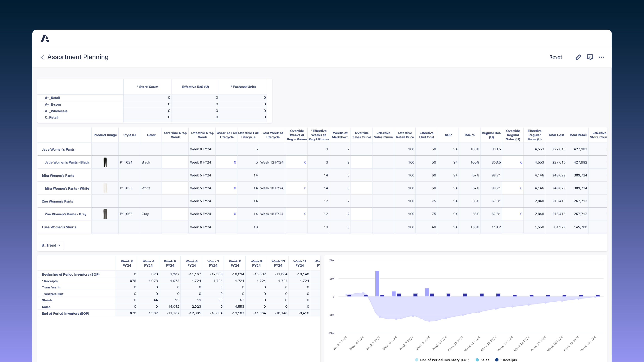Select the A+_Wholesale row label
This screenshot has width=644, height=362.
[56, 111]
